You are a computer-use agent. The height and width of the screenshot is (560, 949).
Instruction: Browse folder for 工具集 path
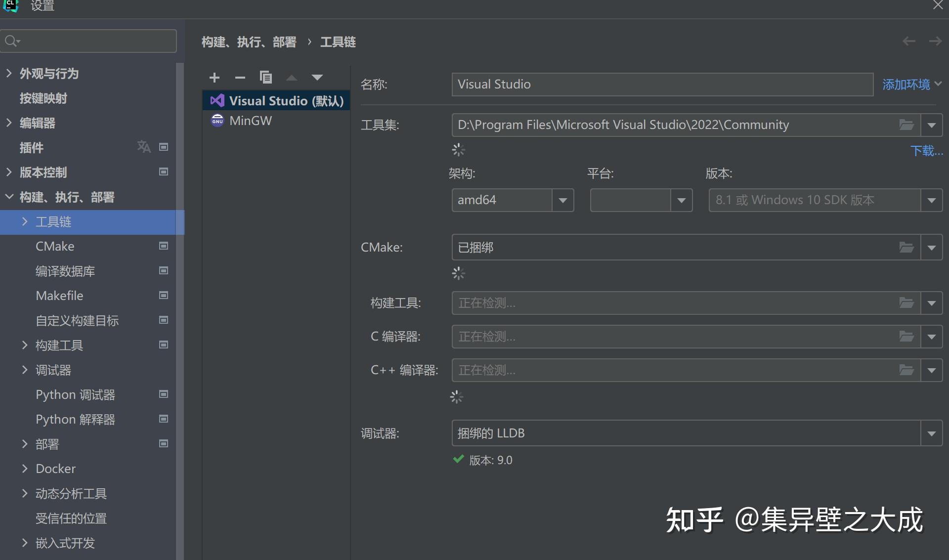(906, 125)
